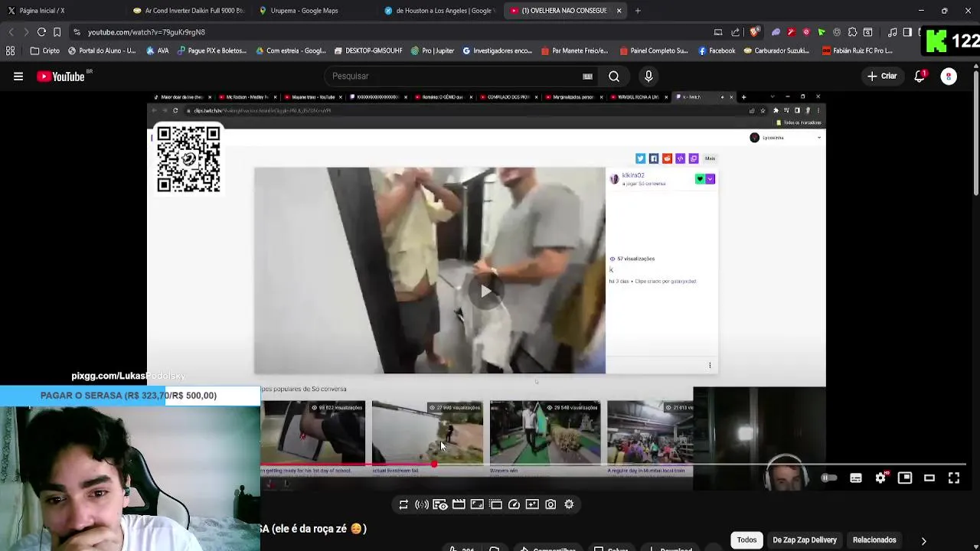Open the Criar create button

882,77
